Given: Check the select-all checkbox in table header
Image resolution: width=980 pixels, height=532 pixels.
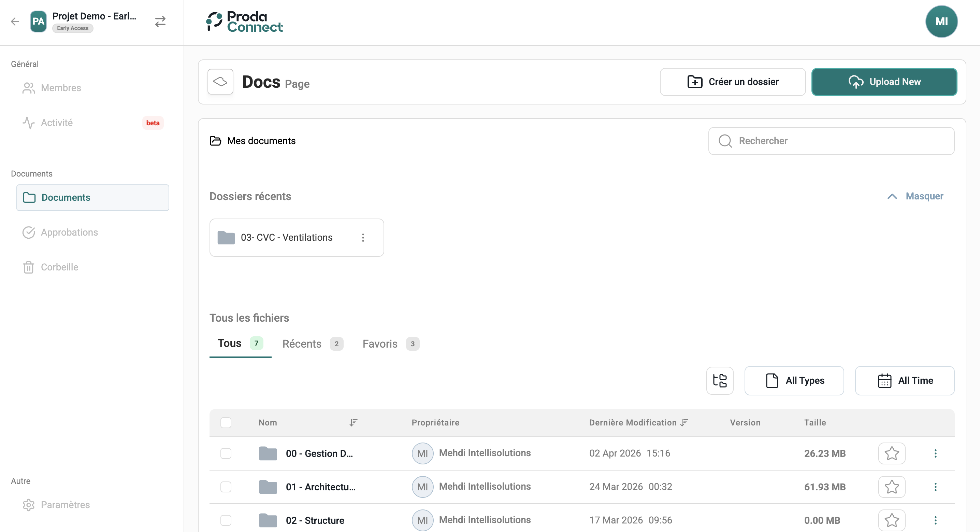Looking at the screenshot, I should pos(226,422).
